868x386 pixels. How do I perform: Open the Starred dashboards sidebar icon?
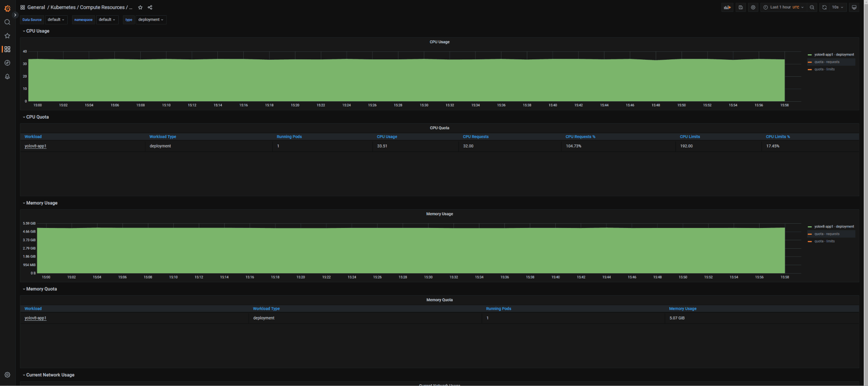pos(7,36)
